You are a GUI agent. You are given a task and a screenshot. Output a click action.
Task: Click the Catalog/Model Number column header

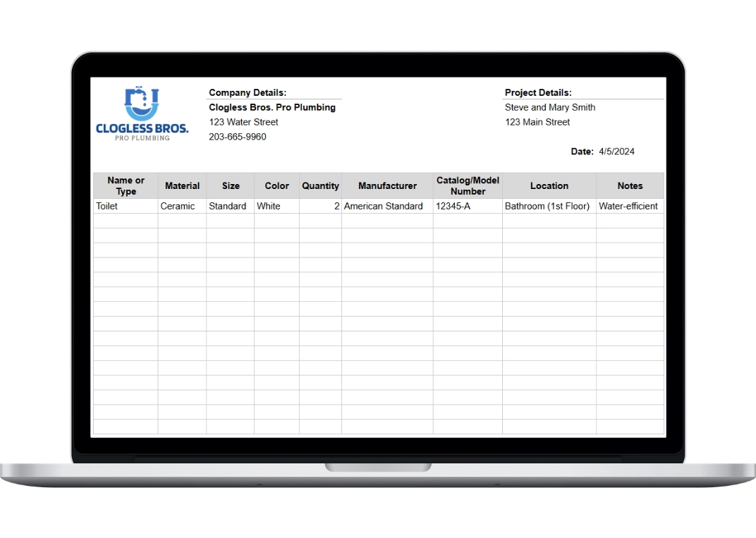[468, 186]
